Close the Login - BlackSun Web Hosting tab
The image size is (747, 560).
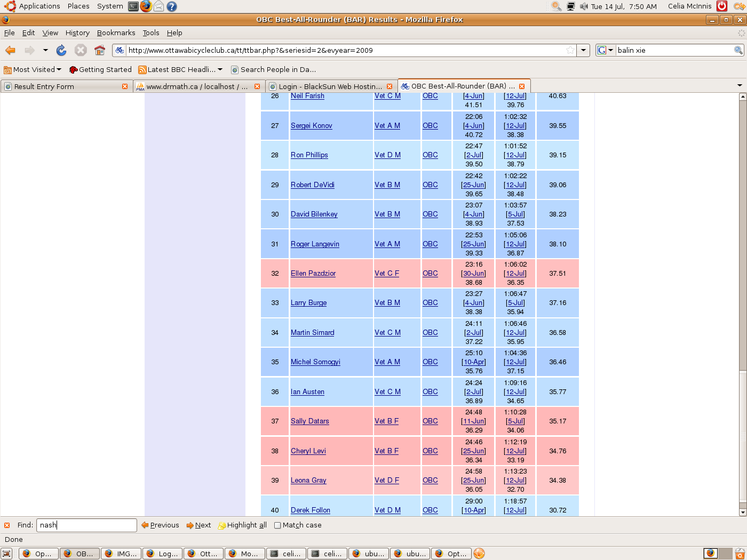(390, 86)
